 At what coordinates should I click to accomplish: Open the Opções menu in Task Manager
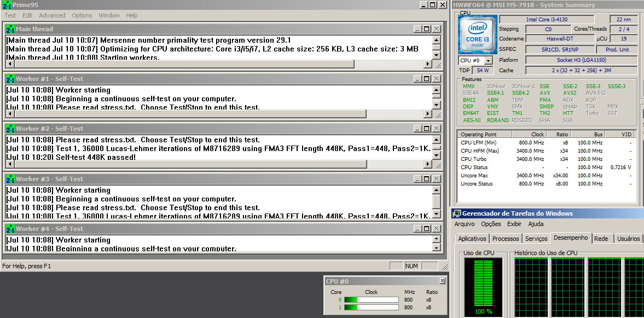(x=491, y=224)
